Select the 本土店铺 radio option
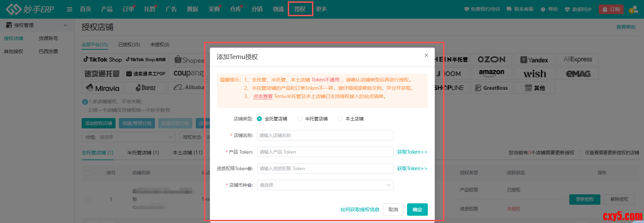 [340, 119]
